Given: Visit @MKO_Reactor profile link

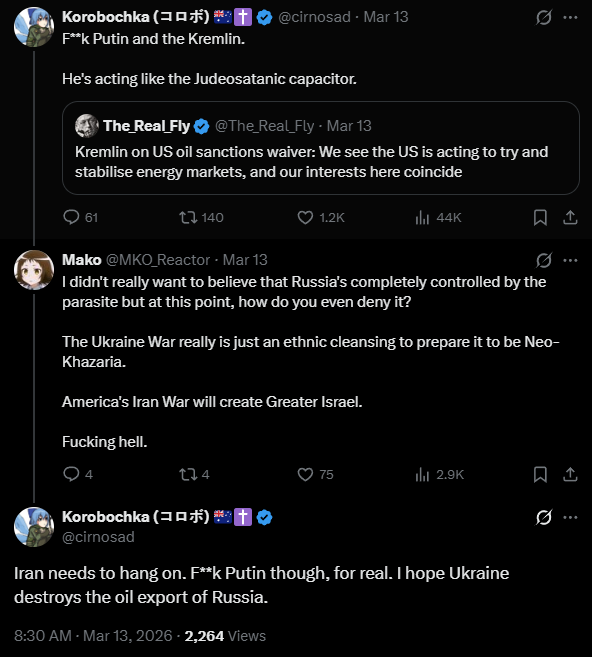Looking at the screenshot, I should 158,260.
